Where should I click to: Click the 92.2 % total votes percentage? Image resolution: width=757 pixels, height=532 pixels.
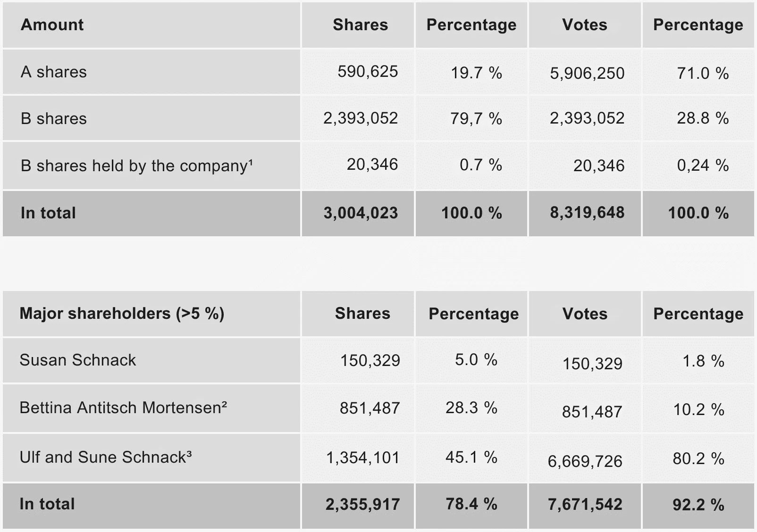pyautogui.click(x=698, y=505)
